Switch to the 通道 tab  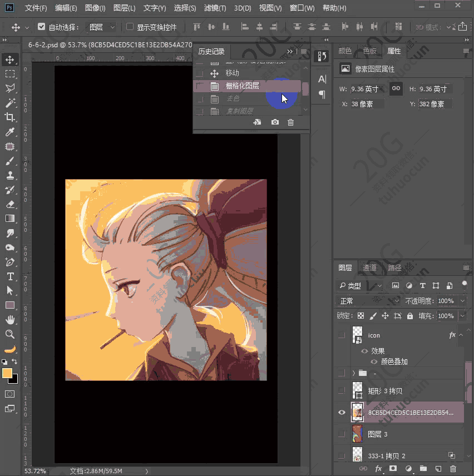[x=369, y=267]
